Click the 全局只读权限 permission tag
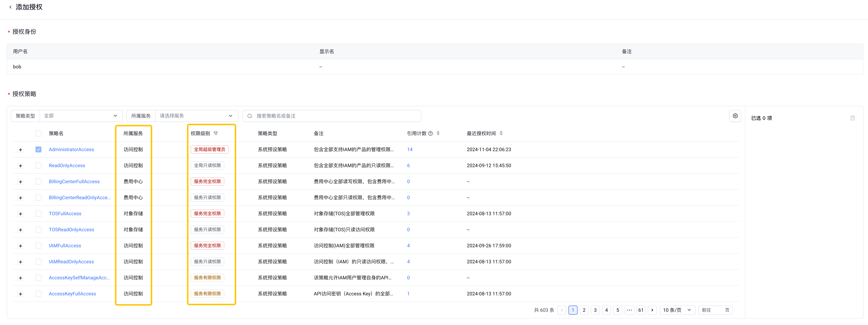This screenshot has height=325, width=868. pos(207,165)
